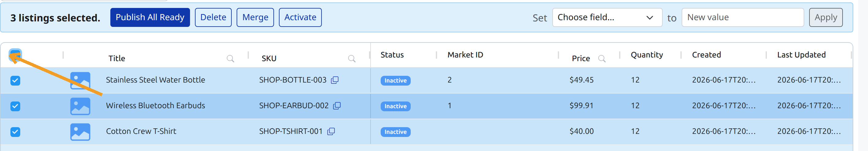Copy the SHOP-BOTTLE-003 SKU
868x151 pixels.
click(x=335, y=80)
